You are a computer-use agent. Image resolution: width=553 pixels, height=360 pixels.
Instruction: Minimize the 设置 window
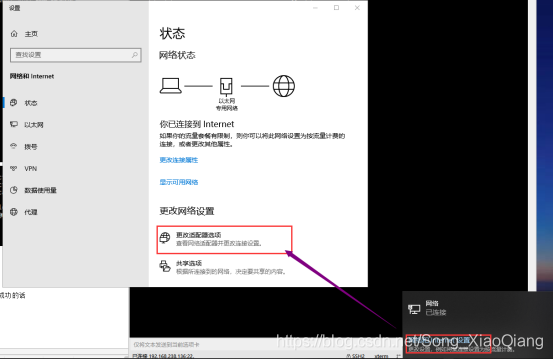315,8
